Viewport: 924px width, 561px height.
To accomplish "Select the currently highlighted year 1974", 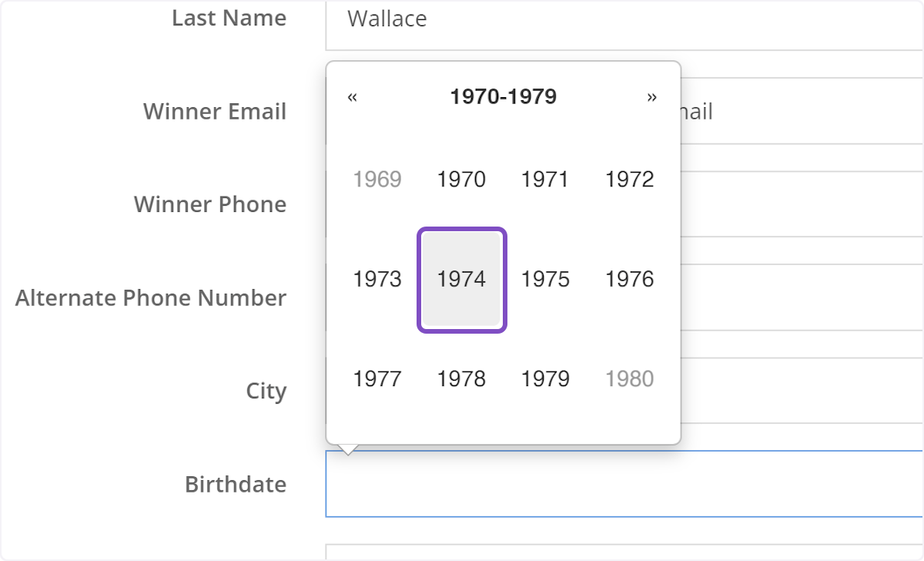I will point(461,279).
